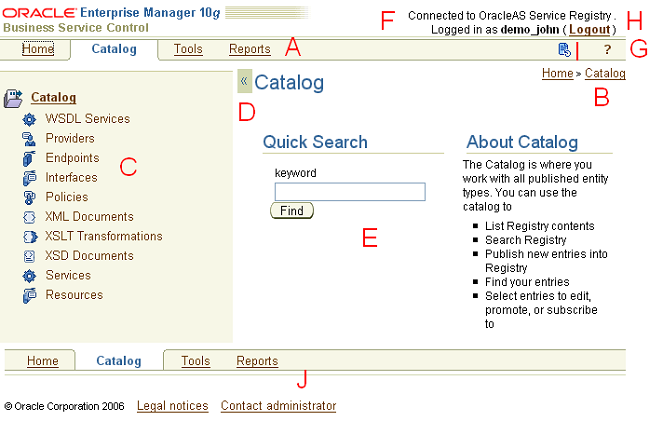Screen dimensions: 663x421
Task: Click the user profile icon in top bar
Action: [x=564, y=50]
